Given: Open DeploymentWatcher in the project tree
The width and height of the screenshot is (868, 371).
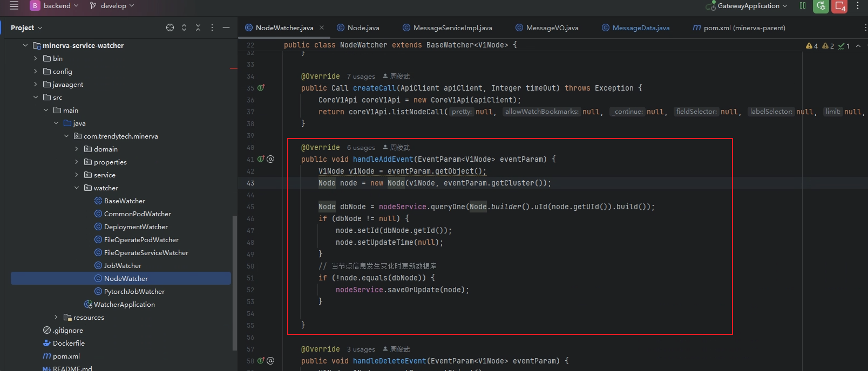Looking at the screenshot, I should [x=135, y=227].
